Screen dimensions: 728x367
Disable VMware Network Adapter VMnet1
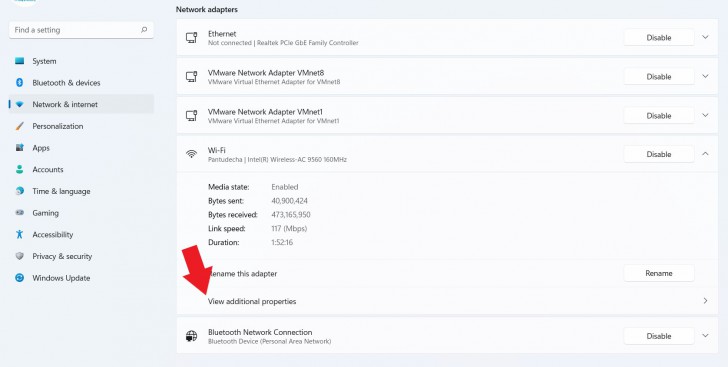point(659,116)
